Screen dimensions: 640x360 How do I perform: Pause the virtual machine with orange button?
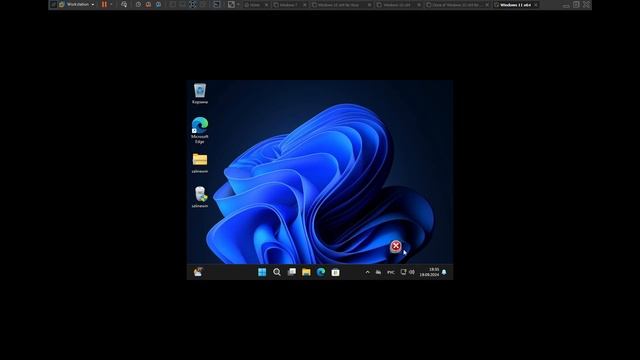(104, 4)
